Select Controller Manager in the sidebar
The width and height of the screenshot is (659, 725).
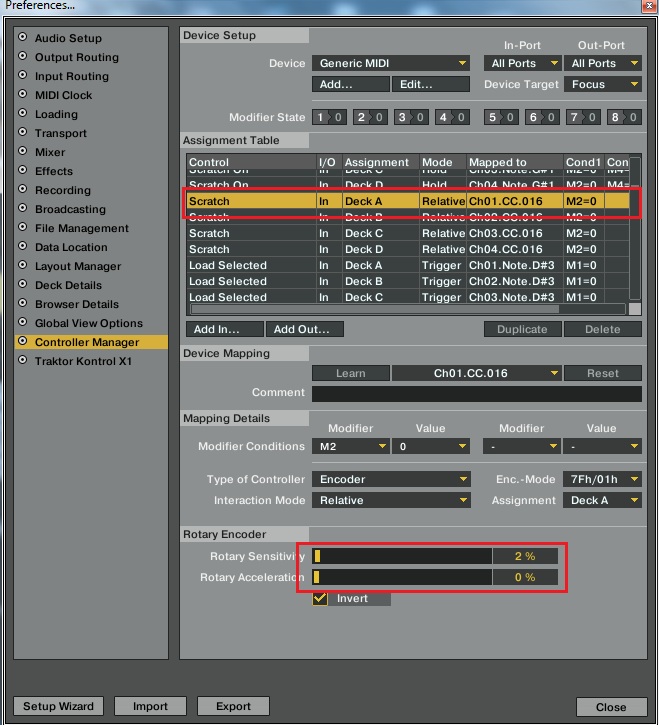click(91, 342)
